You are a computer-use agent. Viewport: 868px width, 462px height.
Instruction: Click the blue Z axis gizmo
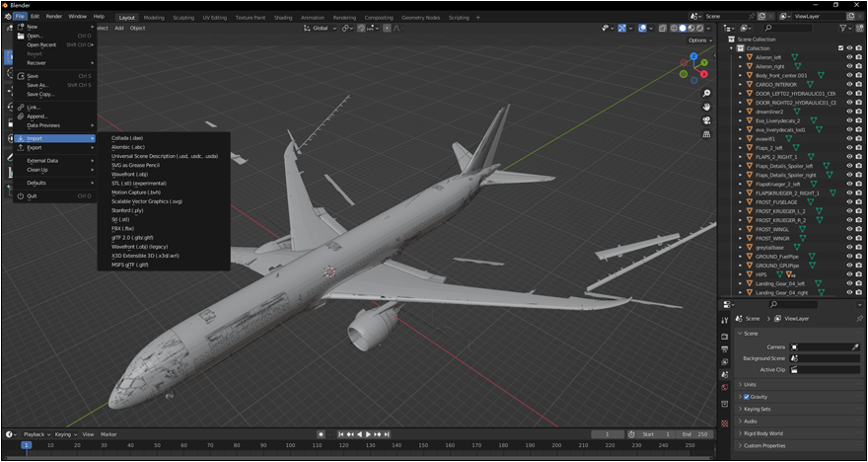[694, 56]
